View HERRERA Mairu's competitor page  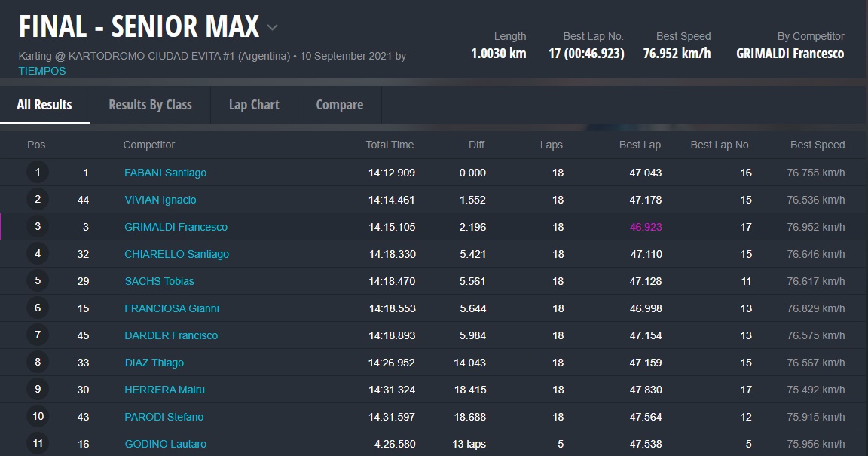[164, 390]
